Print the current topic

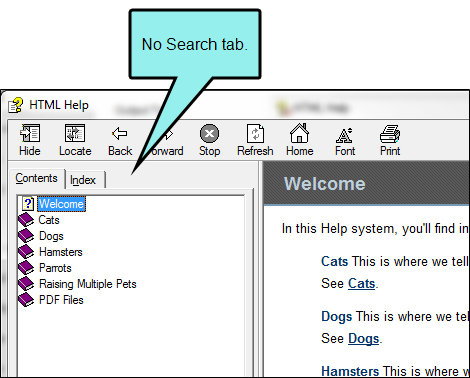[390, 134]
